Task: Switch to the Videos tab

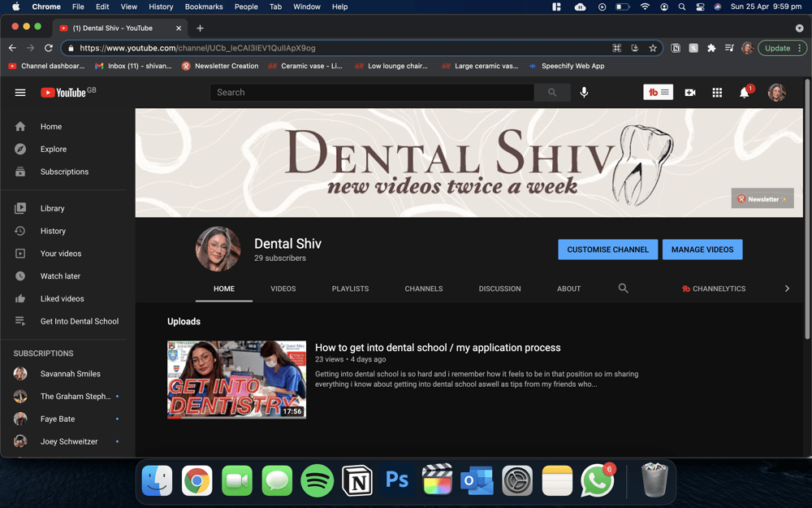Action: [283, 289]
